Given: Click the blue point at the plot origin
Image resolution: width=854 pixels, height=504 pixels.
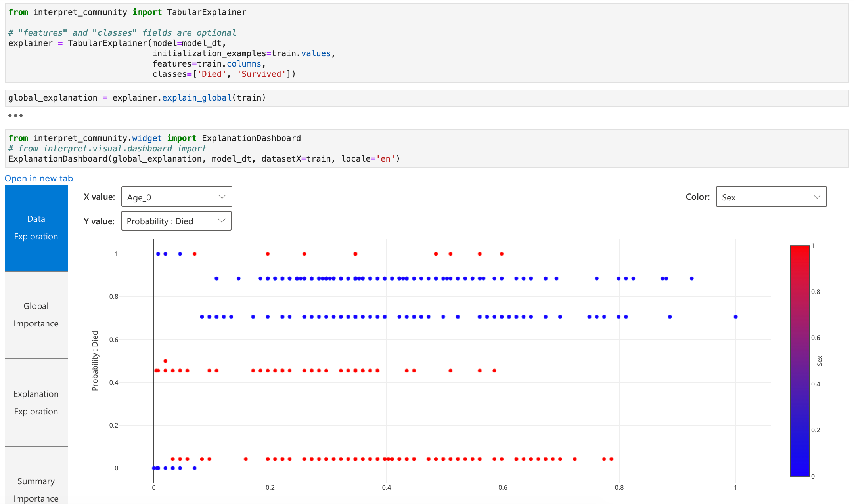Looking at the screenshot, I should point(154,468).
